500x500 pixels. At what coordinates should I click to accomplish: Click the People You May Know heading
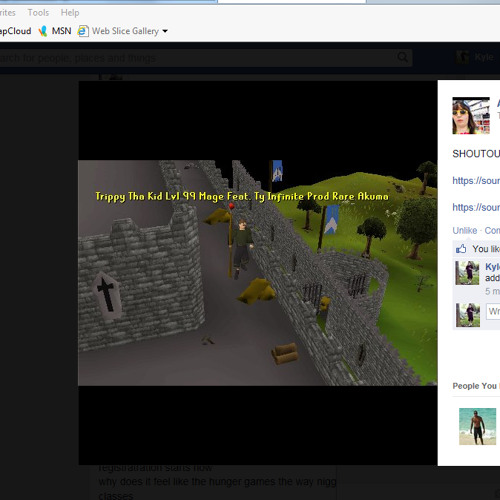[476, 386]
